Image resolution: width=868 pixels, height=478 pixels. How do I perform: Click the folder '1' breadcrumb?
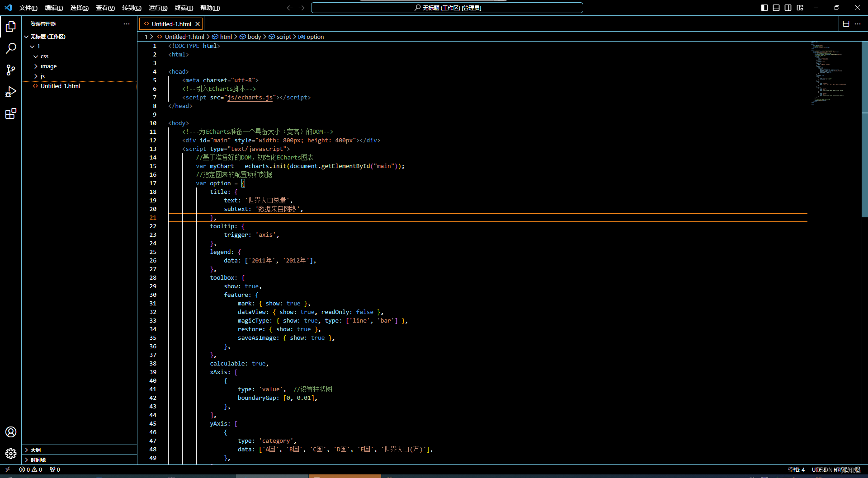(x=146, y=37)
